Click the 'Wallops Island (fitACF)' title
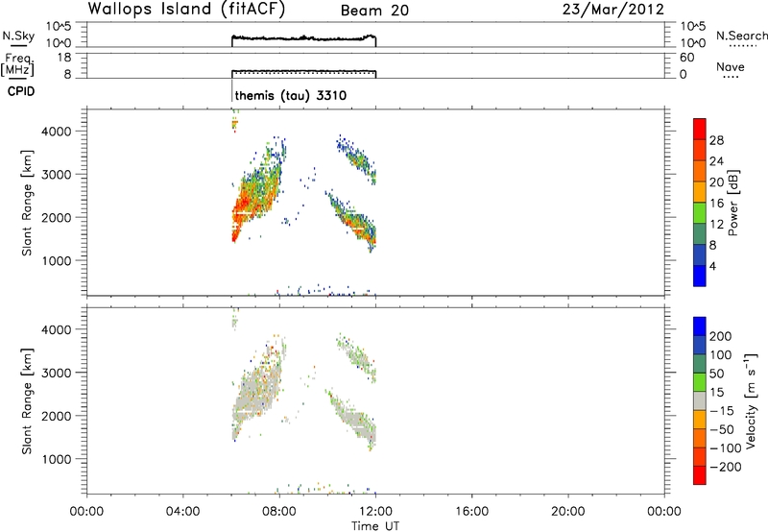 [186, 10]
